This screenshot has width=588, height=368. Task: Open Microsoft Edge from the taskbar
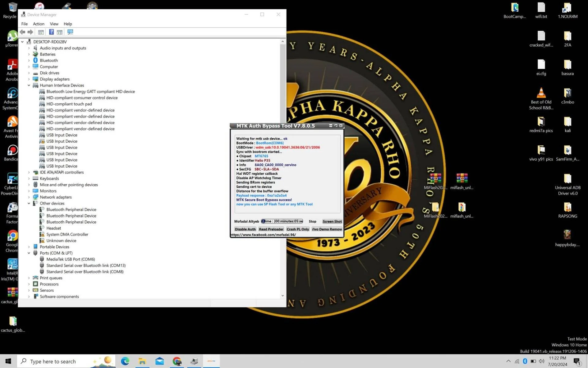125,361
